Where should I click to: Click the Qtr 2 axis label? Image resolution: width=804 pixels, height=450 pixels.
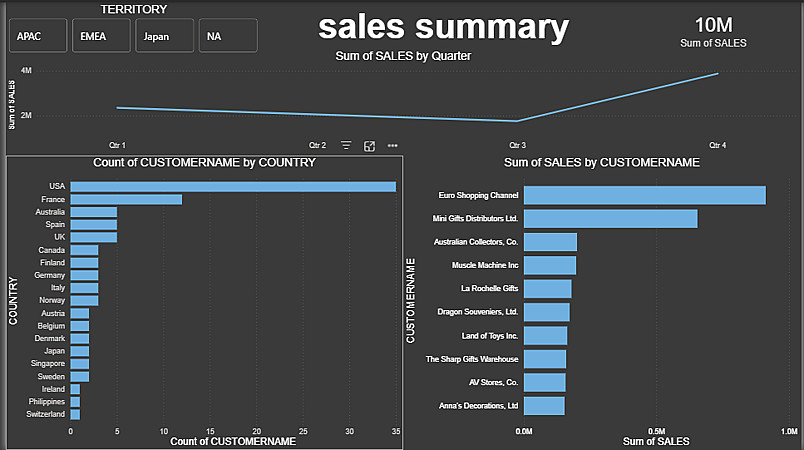click(x=317, y=145)
